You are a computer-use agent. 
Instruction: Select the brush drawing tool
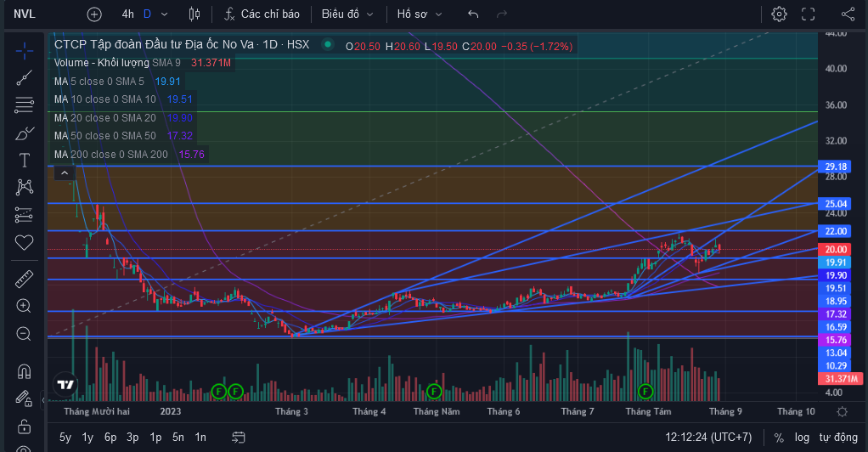click(x=25, y=133)
